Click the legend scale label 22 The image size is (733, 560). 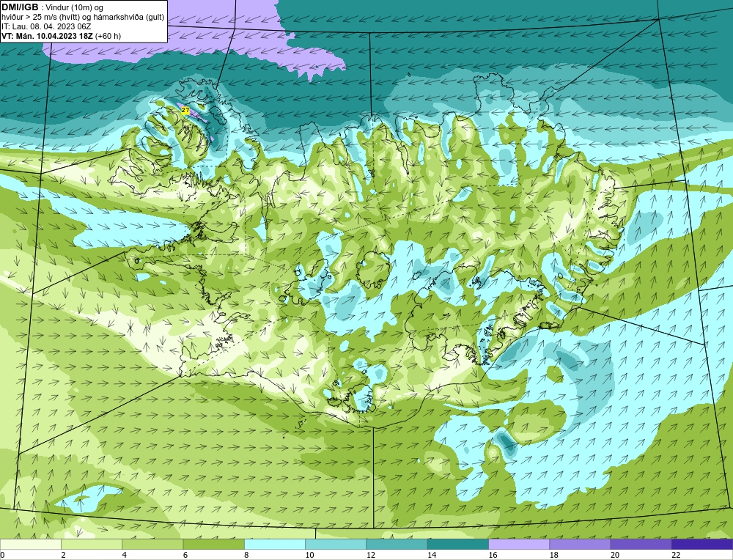(x=676, y=555)
